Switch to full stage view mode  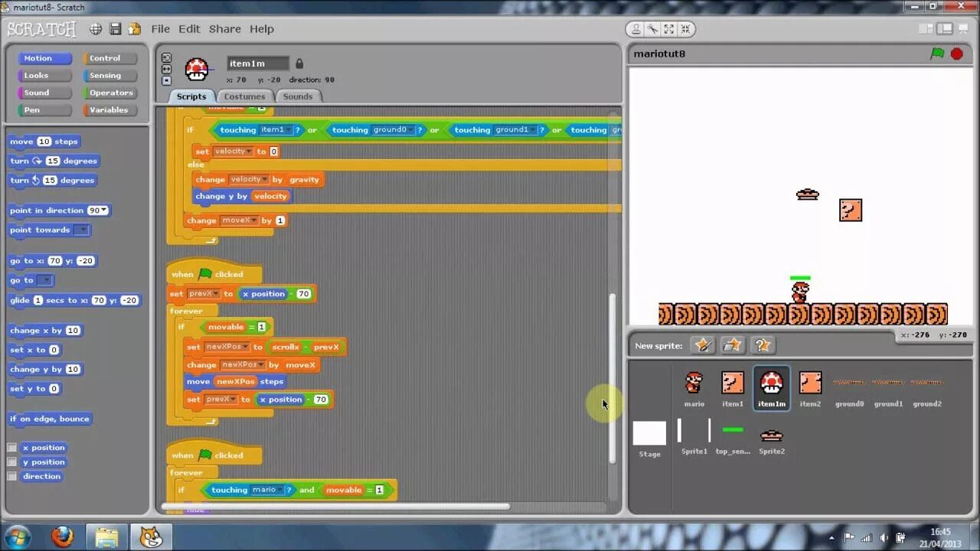click(x=946, y=29)
